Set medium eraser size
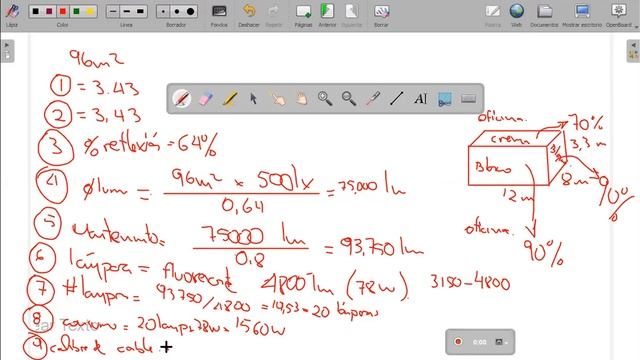640x360 pixels. pos(177,11)
